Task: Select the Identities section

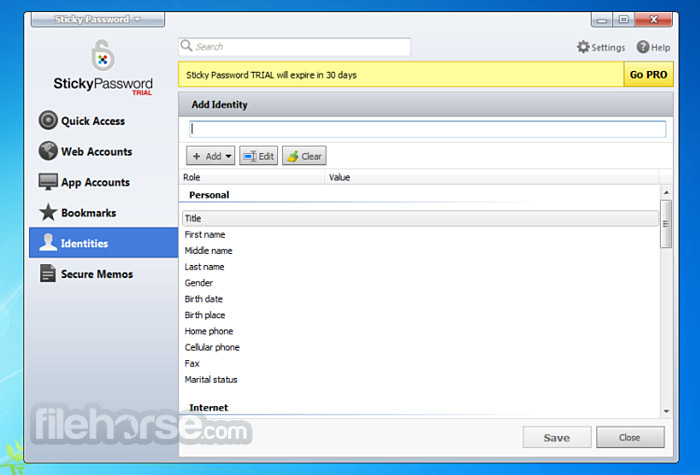Action: (104, 243)
